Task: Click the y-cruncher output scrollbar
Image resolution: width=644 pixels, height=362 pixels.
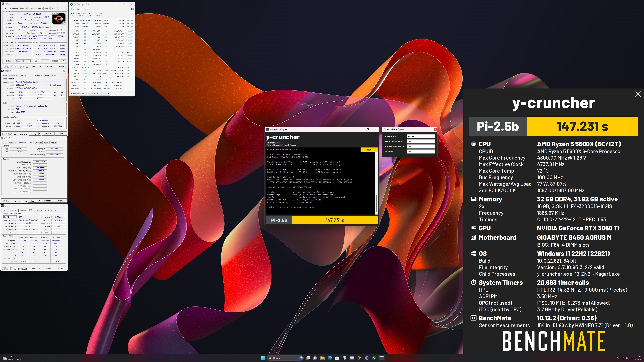Action: (377, 183)
